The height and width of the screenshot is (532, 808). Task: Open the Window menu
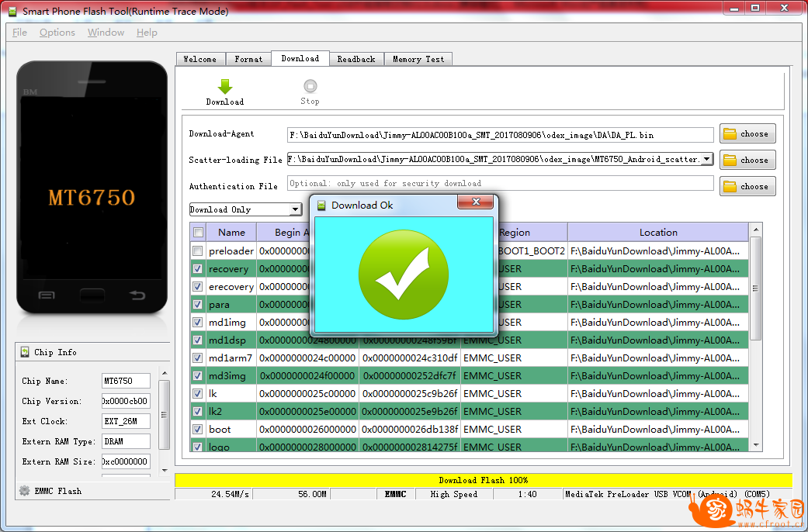coord(106,33)
